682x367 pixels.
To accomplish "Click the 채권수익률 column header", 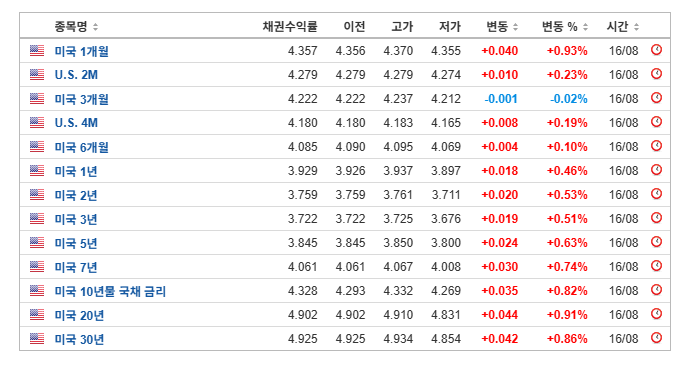I will (290, 27).
